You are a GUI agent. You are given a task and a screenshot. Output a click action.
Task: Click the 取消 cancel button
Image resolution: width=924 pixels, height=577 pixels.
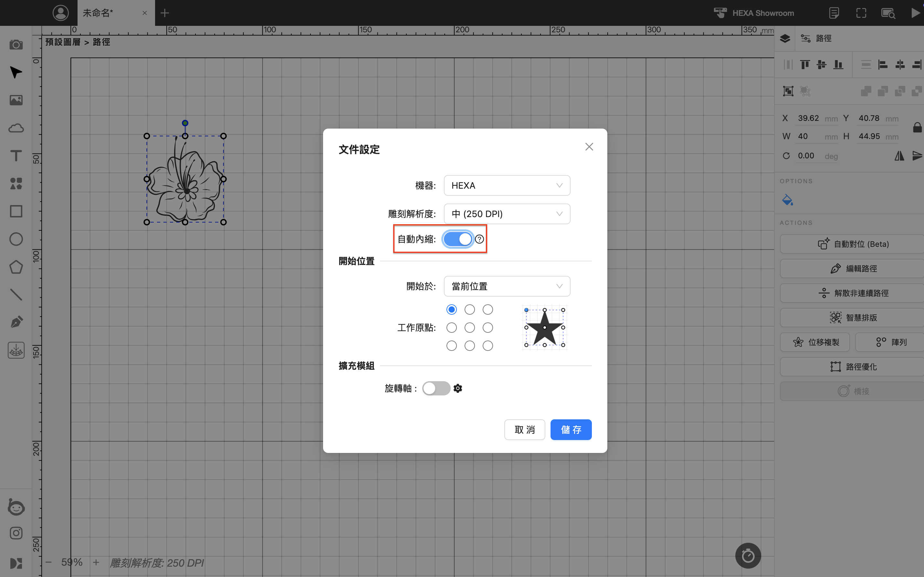coord(524,430)
